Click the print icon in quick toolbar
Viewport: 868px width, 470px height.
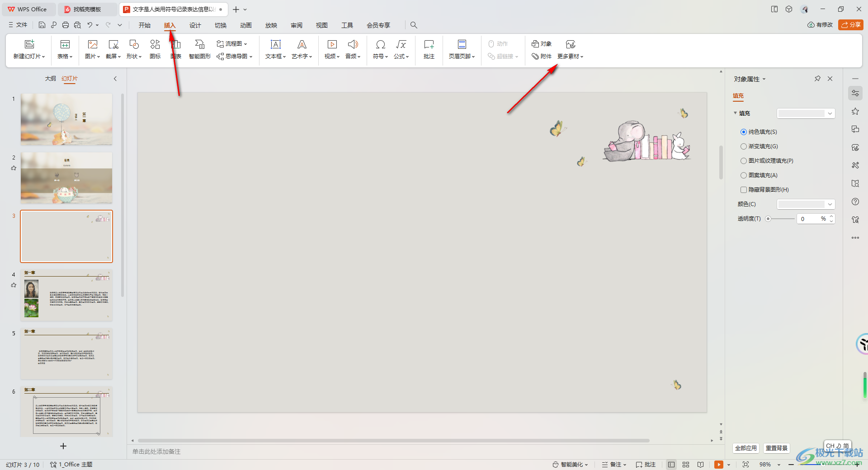pos(66,25)
